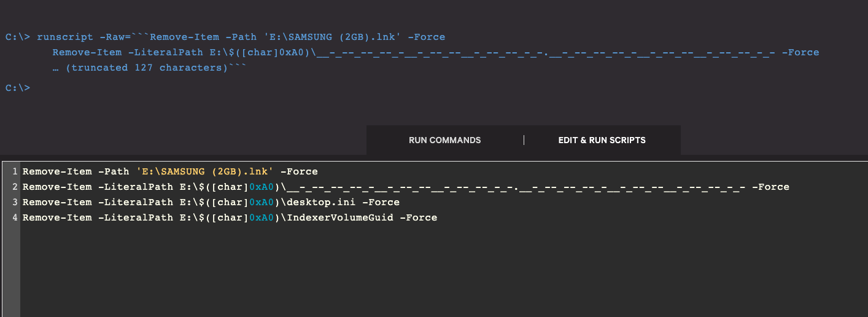This screenshot has width=868, height=317.
Task: Click -Path parameter in editor line 1
Action: coord(114,171)
